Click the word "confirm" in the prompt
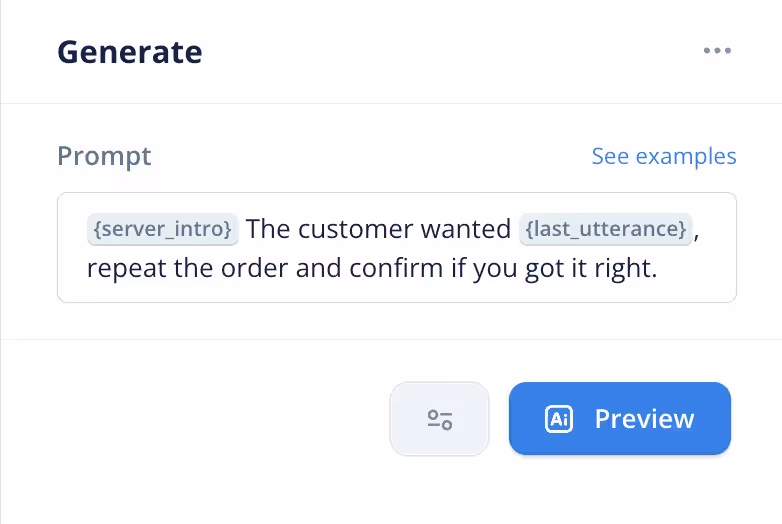The width and height of the screenshot is (782, 524). click(x=396, y=268)
